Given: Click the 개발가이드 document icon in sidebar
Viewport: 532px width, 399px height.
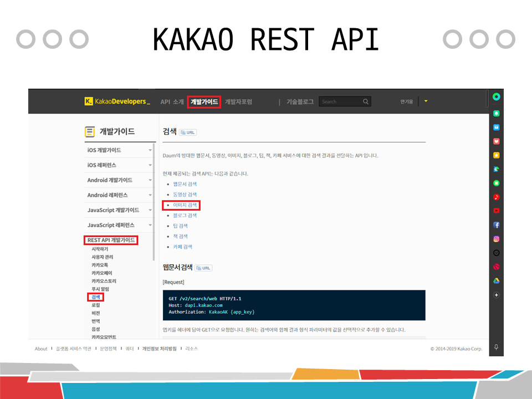Looking at the screenshot, I should point(90,131).
